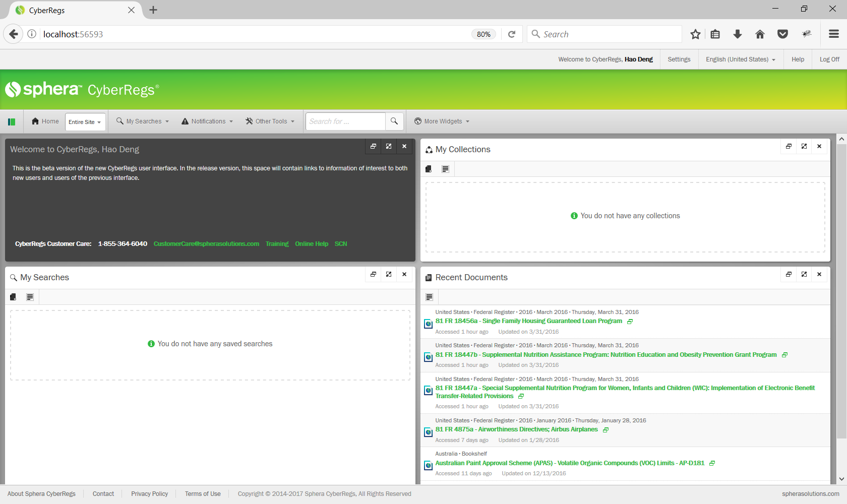Open the Training link
Screen dimensions: 847x504
(277, 244)
